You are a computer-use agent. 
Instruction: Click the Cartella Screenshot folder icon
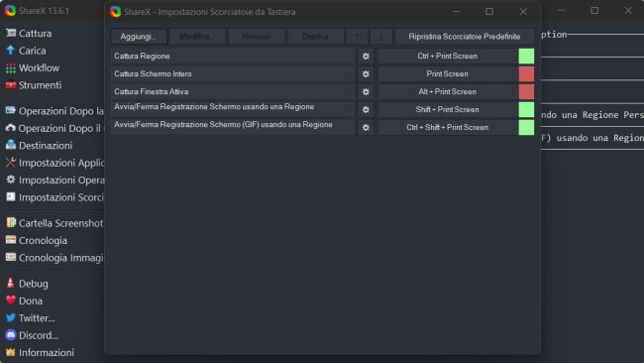[x=11, y=223]
